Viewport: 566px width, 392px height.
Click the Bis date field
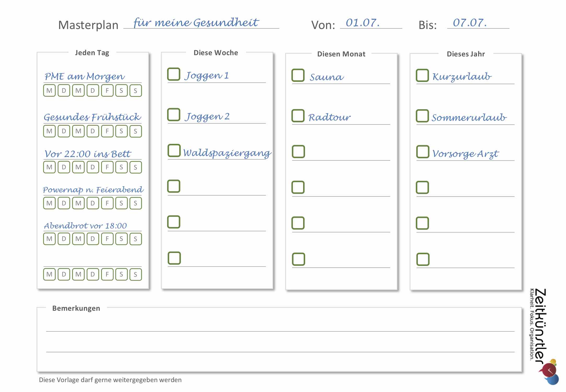coord(478,23)
